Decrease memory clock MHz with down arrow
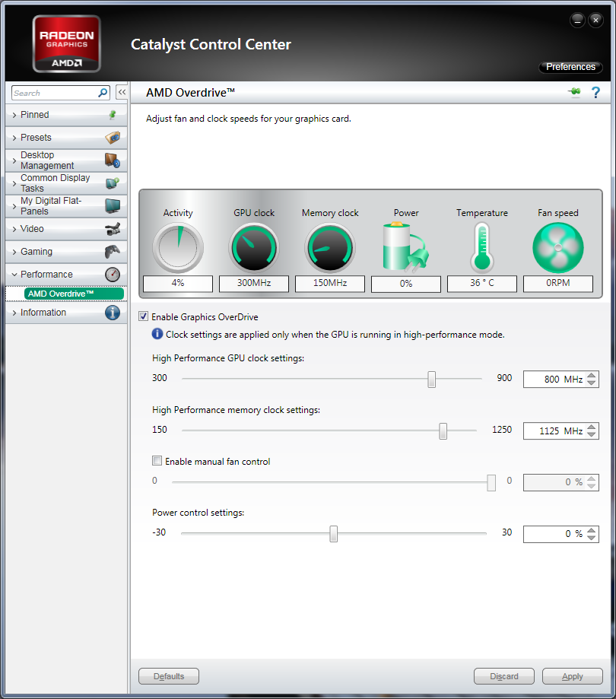 click(x=592, y=434)
